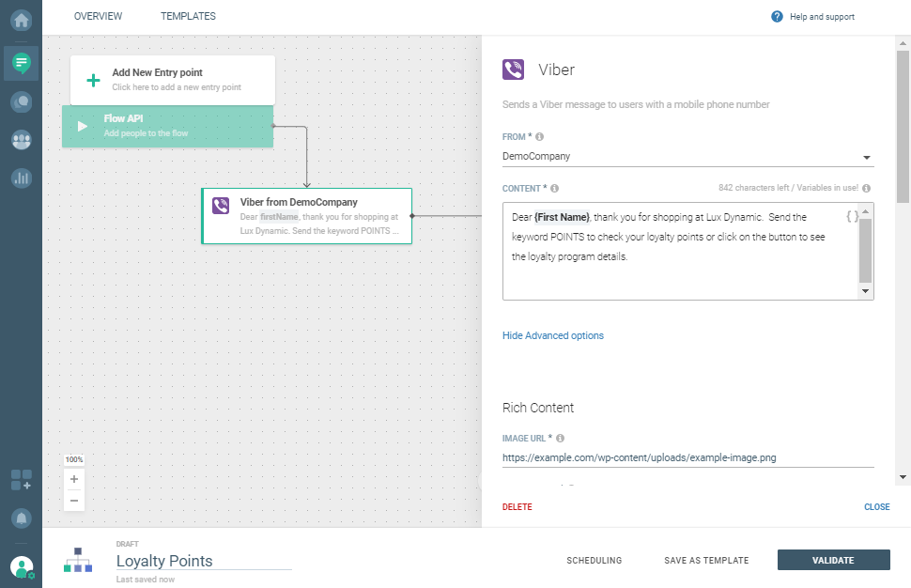Click the Help and support question icon

point(777,17)
